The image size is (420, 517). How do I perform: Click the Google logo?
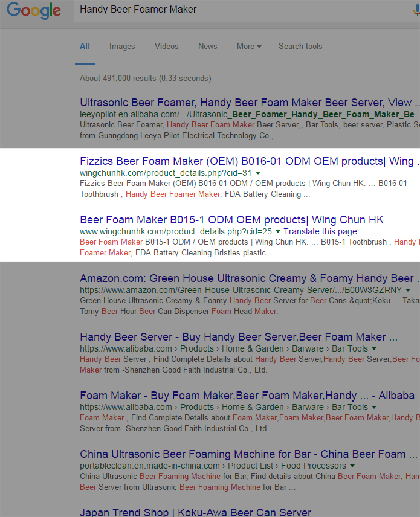click(x=34, y=10)
